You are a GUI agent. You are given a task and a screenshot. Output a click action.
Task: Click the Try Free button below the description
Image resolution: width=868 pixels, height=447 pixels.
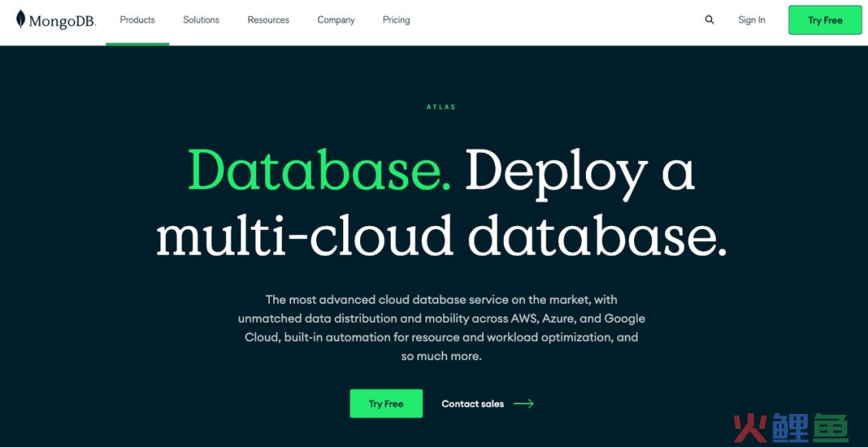coord(386,404)
